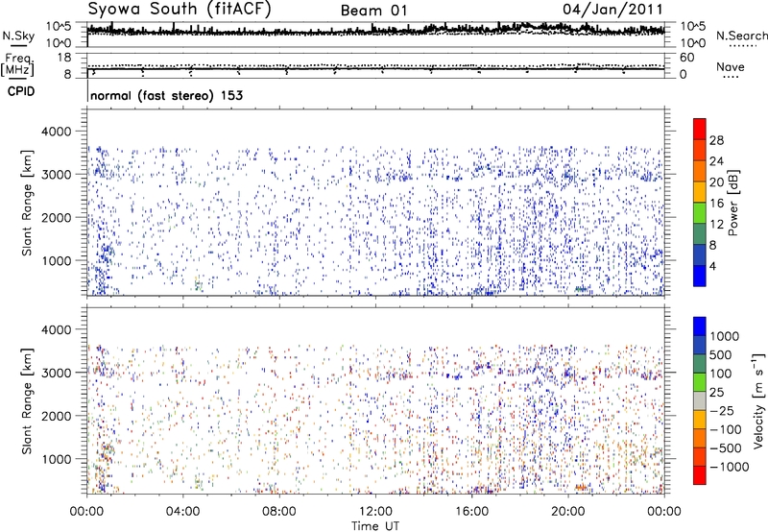
Task: Click 'Slant Range [km]' label of velocity panel
Action: [x=28, y=401]
